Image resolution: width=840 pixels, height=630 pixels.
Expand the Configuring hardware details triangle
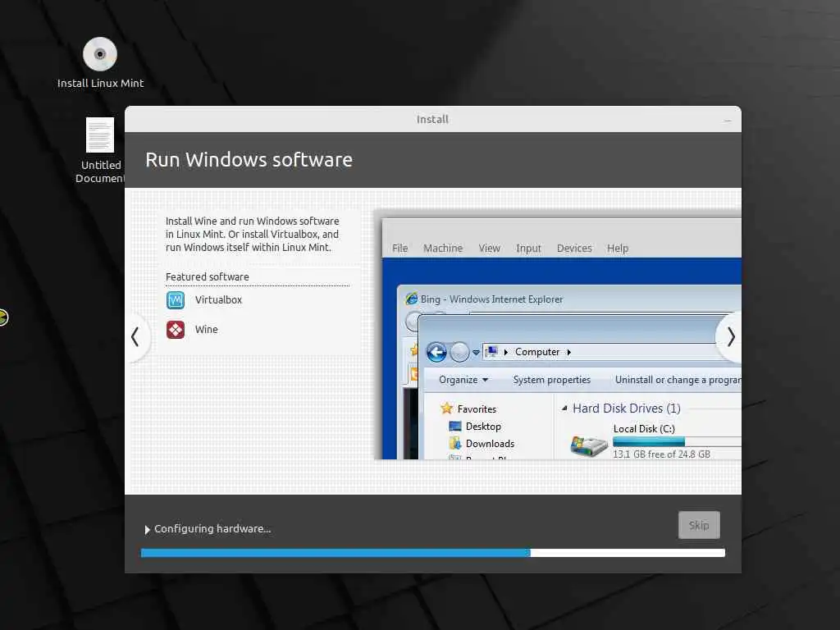148,529
